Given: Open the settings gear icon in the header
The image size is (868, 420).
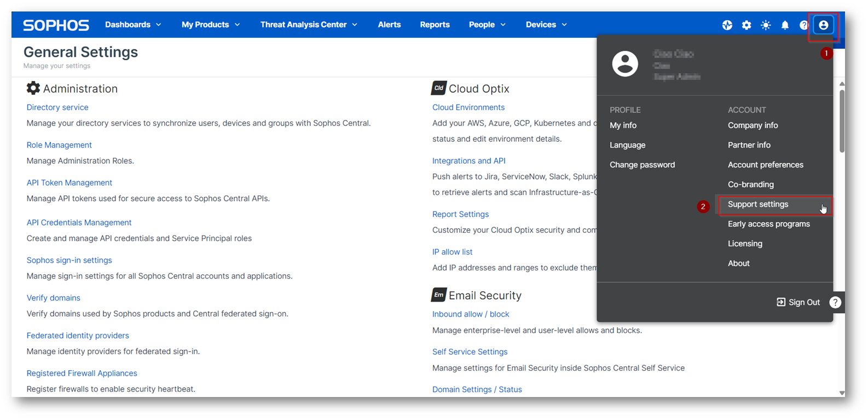Looking at the screenshot, I should click(x=747, y=25).
